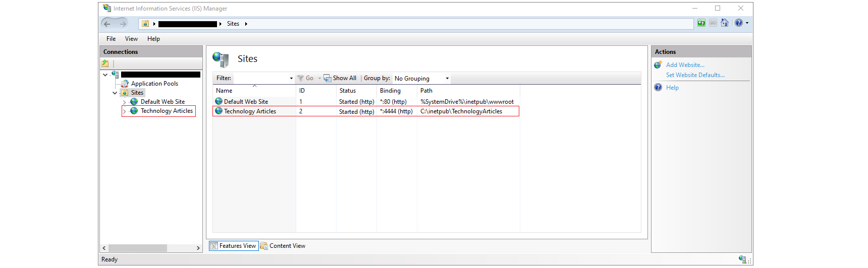Screen dimensions: 868x268
Task: Click the refresh page icon in toolbar
Action: coord(701,23)
